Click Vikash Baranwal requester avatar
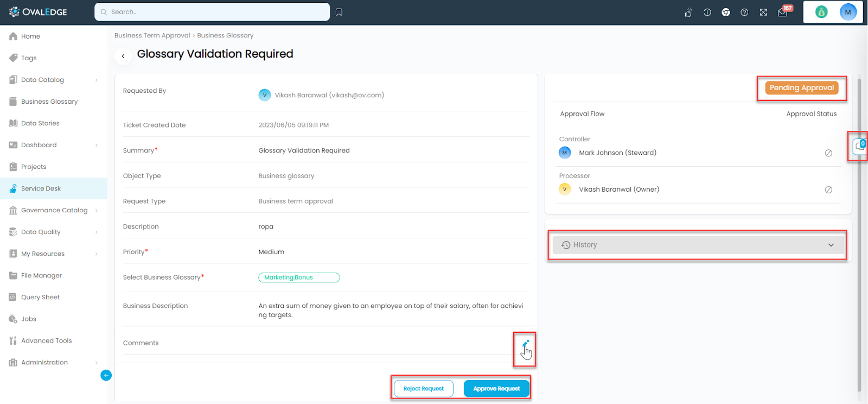The height and width of the screenshot is (404, 868). point(265,95)
